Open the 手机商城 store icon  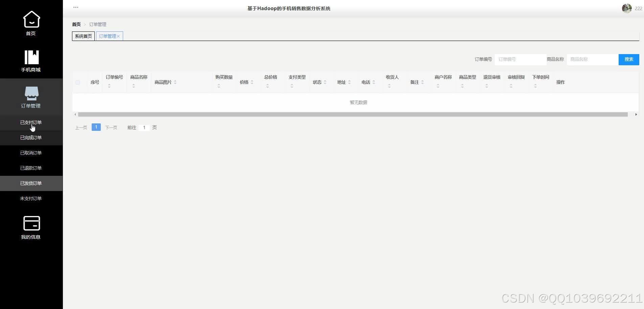(x=31, y=57)
